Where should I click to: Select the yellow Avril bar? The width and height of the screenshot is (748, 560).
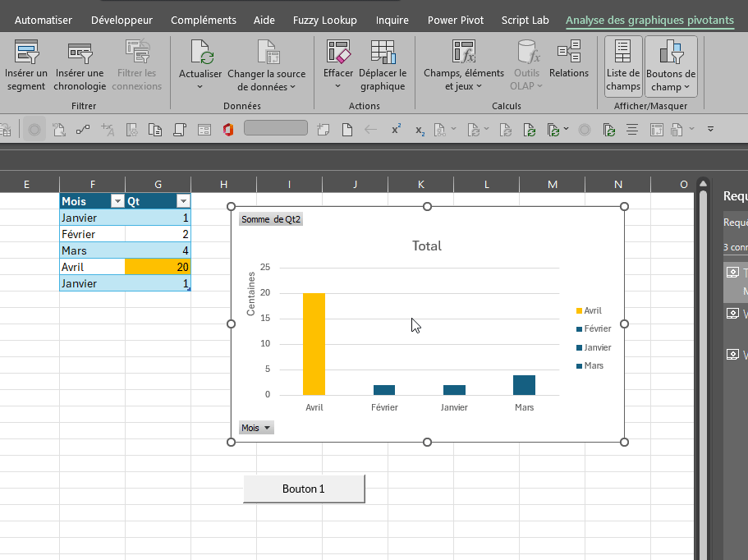click(314, 344)
